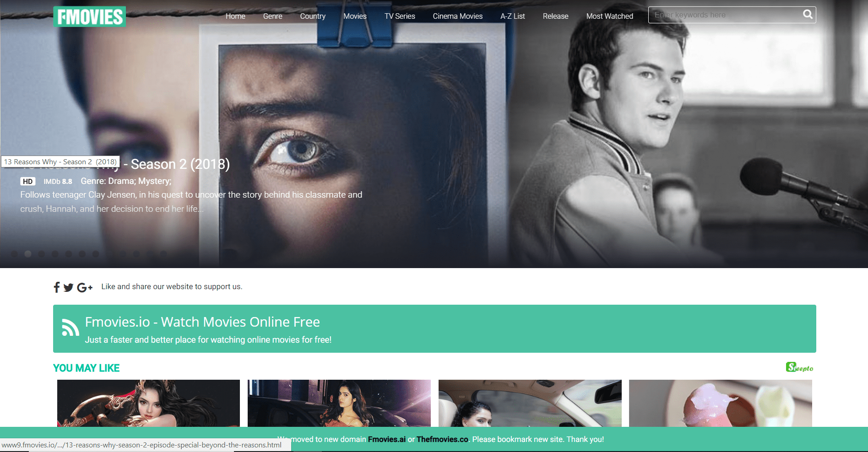The width and height of the screenshot is (868, 452).
Task: Go to TV Series section
Action: 400,16
